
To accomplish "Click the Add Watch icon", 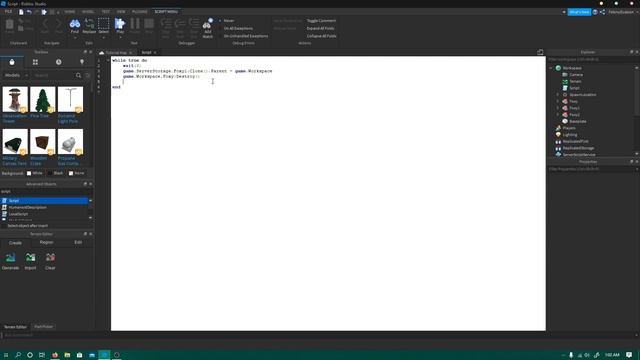I will [207, 24].
